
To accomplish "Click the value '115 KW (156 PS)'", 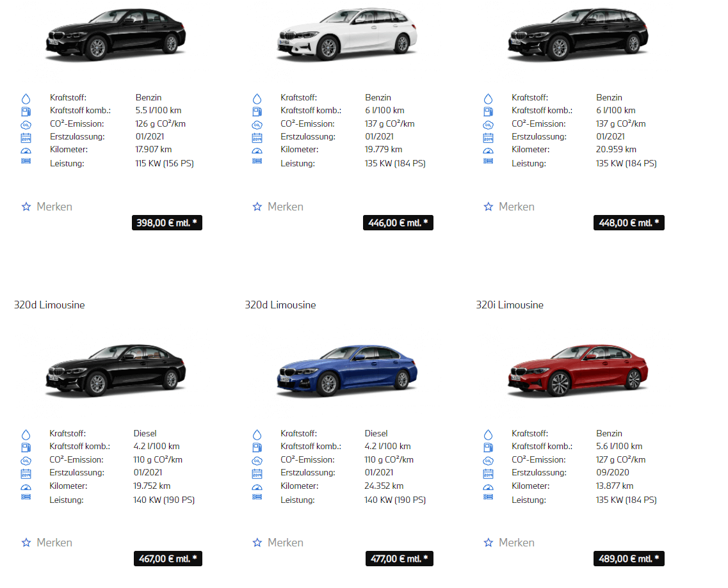I will [x=165, y=163].
